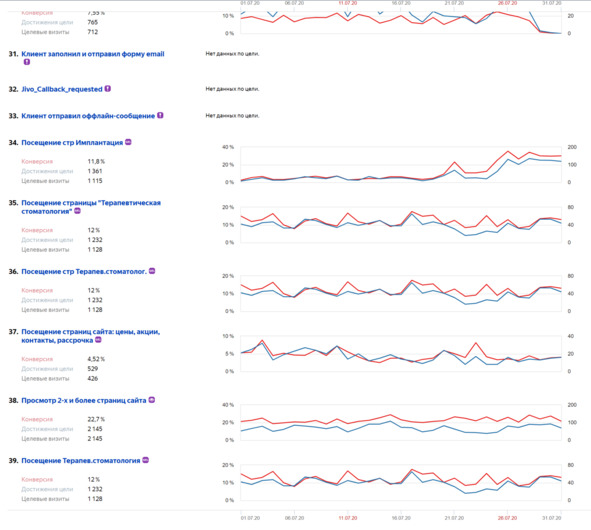This screenshot has height=530, width=591.
Task: Click the red 11.07.20 date on bottom axis
Action: coord(348,518)
